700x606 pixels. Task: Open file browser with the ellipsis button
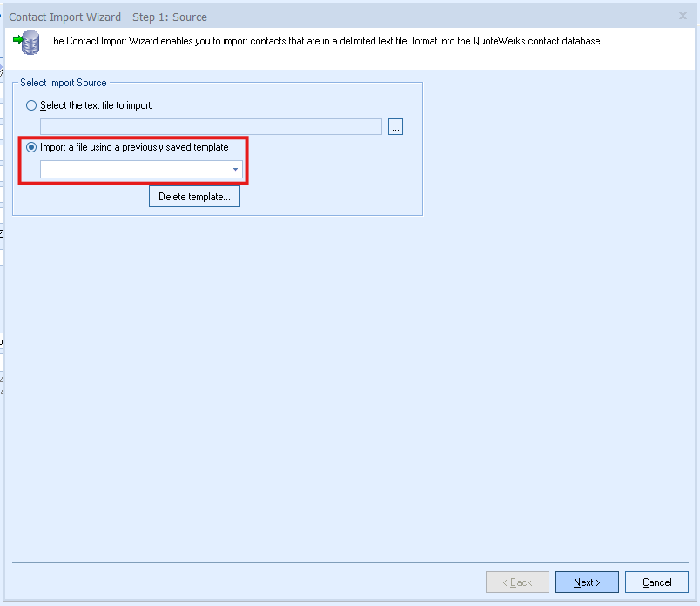pos(395,127)
